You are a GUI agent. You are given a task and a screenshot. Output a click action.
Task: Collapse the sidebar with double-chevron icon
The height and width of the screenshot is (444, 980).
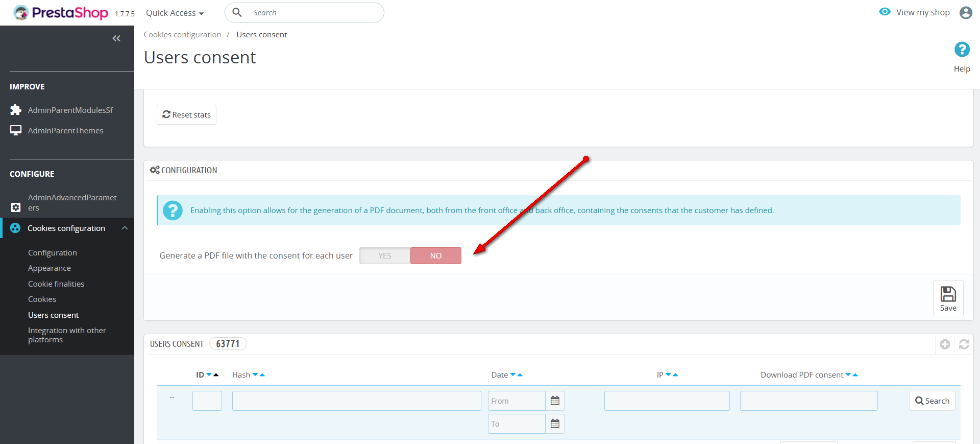pos(116,38)
